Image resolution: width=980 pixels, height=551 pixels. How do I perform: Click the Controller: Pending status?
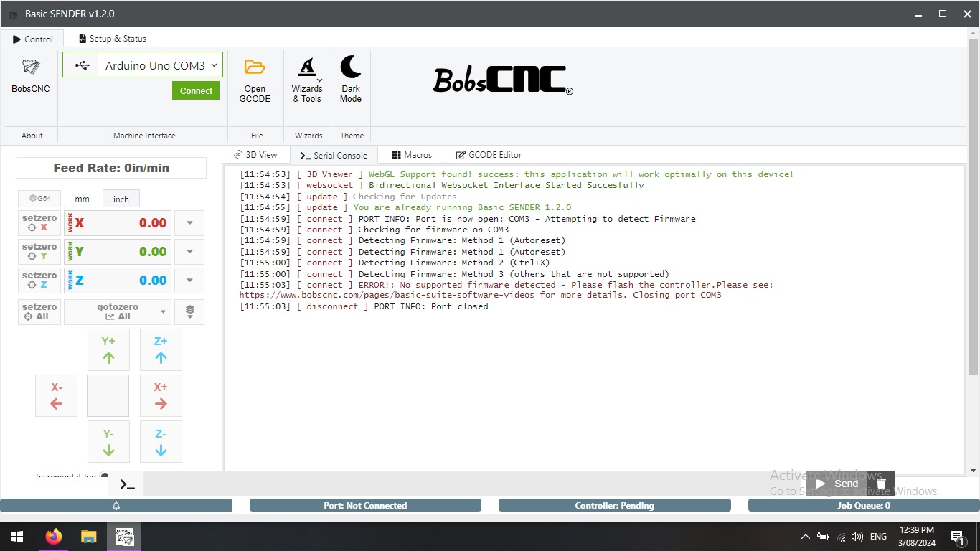click(x=615, y=505)
